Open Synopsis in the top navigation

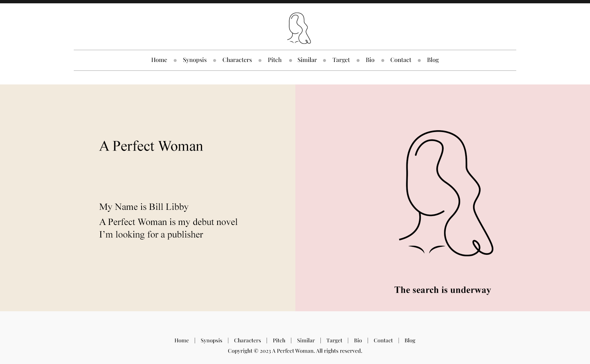195,60
